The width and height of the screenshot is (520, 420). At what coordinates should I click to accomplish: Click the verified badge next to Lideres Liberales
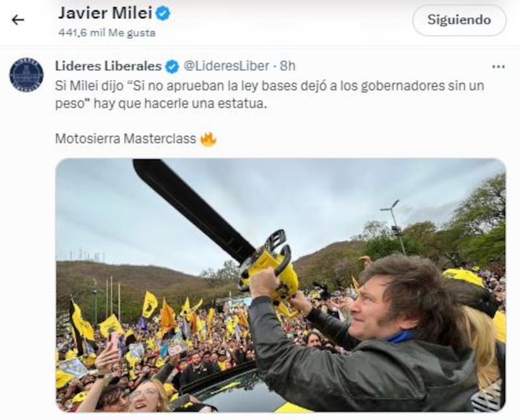pyautogui.click(x=172, y=67)
